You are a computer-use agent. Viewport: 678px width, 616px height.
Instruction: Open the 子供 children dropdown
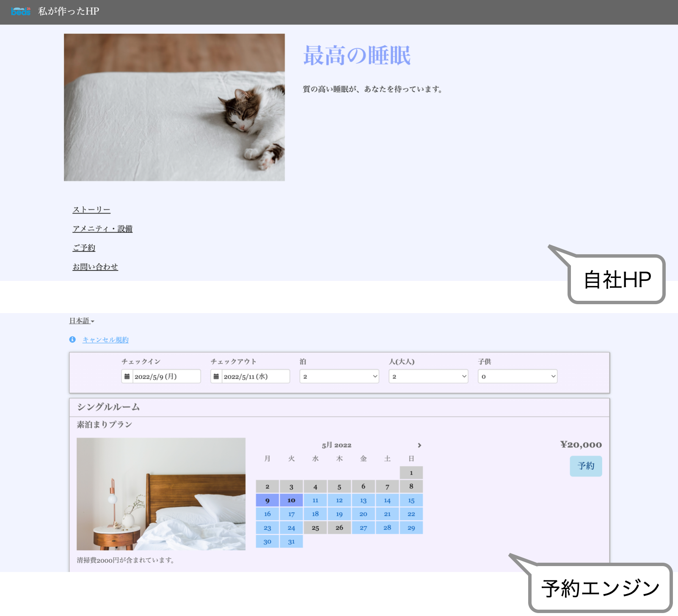517,377
